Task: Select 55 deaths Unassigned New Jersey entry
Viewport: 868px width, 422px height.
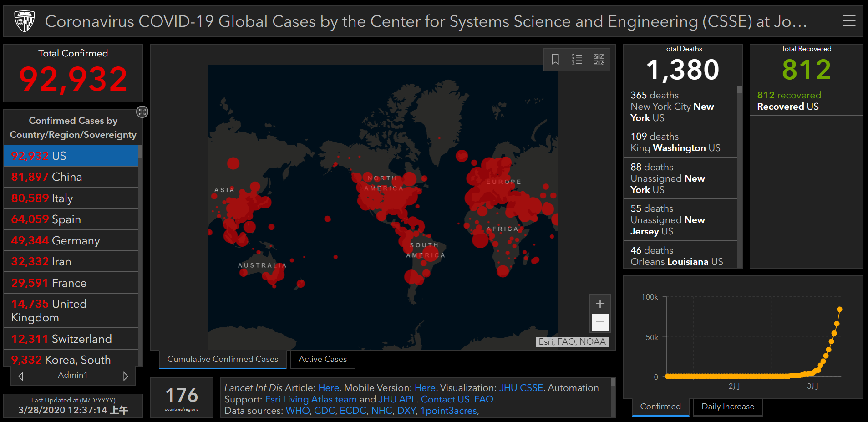Action: [680, 220]
